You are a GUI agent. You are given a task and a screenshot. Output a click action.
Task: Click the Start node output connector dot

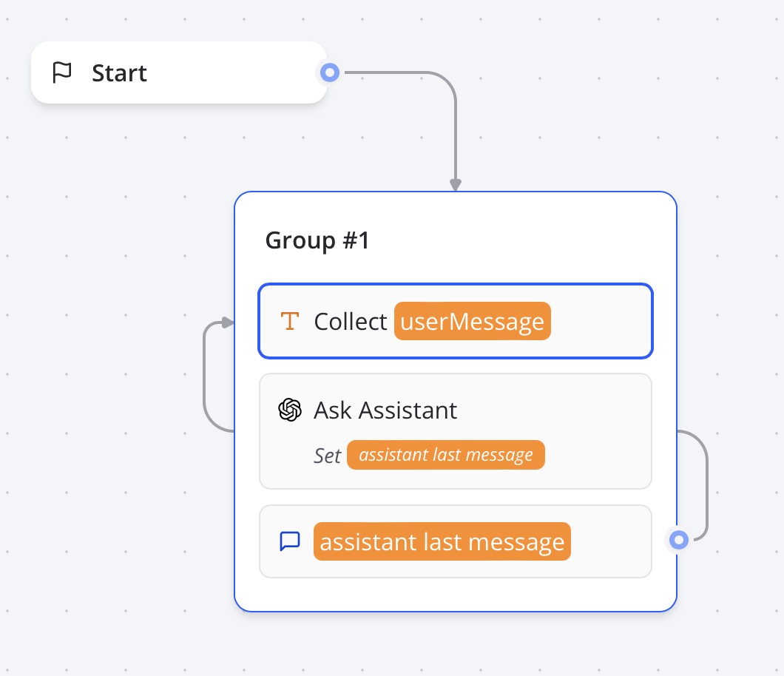point(329,72)
